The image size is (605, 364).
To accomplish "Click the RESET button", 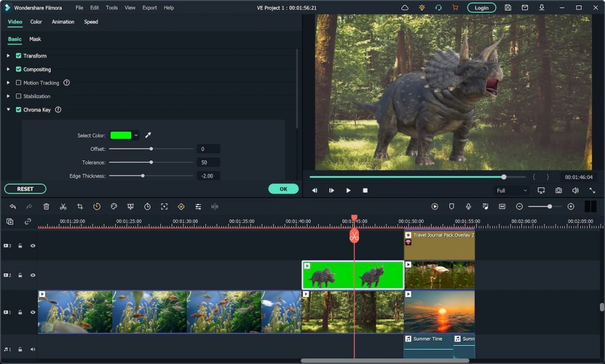I will [25, 188].
